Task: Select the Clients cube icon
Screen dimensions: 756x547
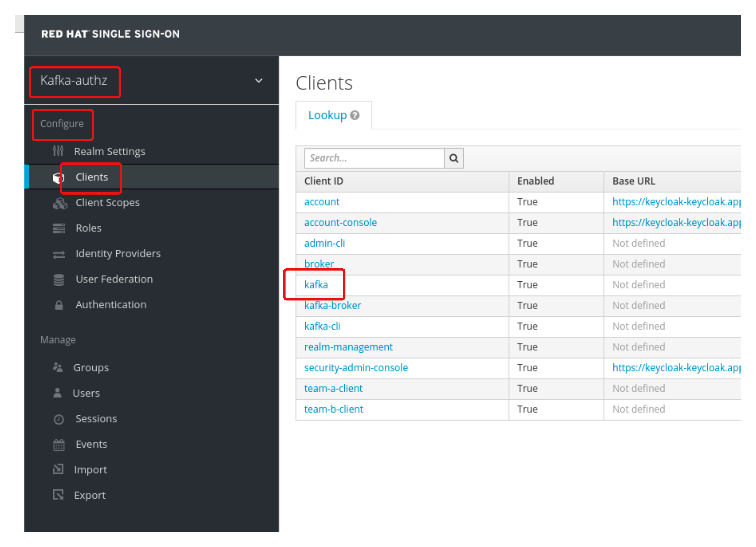Action: [x=59, y=177]
